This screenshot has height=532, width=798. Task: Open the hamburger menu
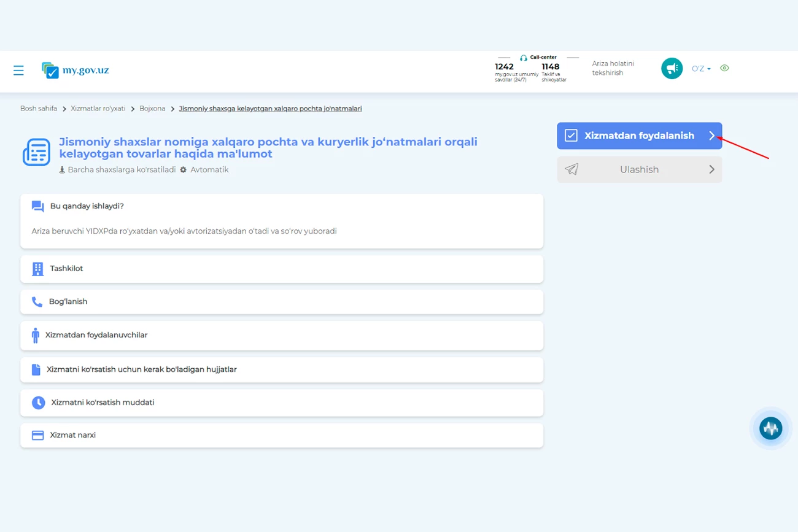tap(18, 70)
